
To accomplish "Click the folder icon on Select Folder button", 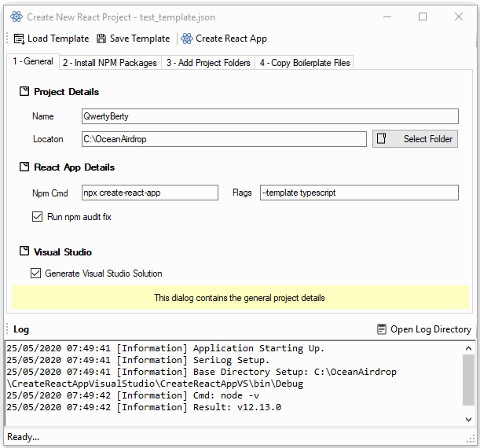I will tap(382, 138).
